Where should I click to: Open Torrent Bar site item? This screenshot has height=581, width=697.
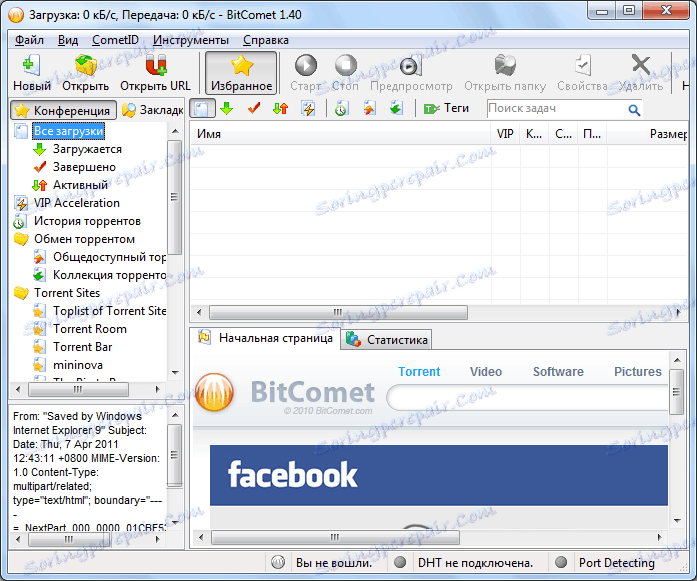(x=82, y=347)
